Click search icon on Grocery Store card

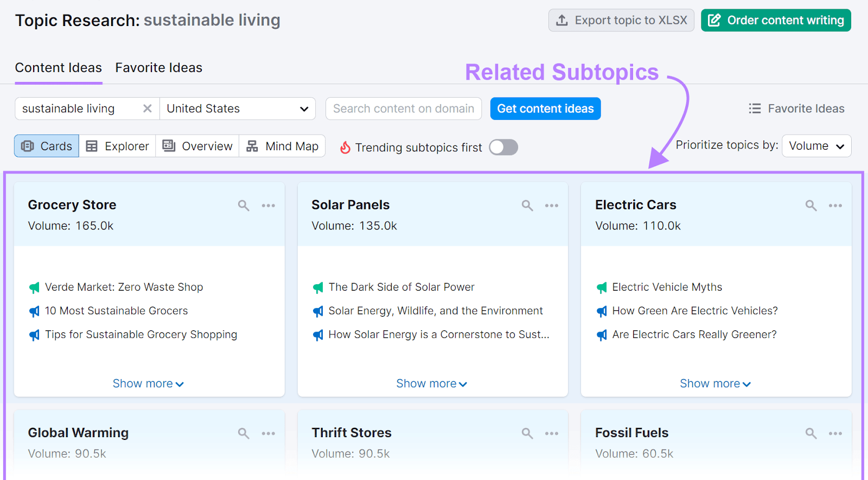click(x=244, y=206)
